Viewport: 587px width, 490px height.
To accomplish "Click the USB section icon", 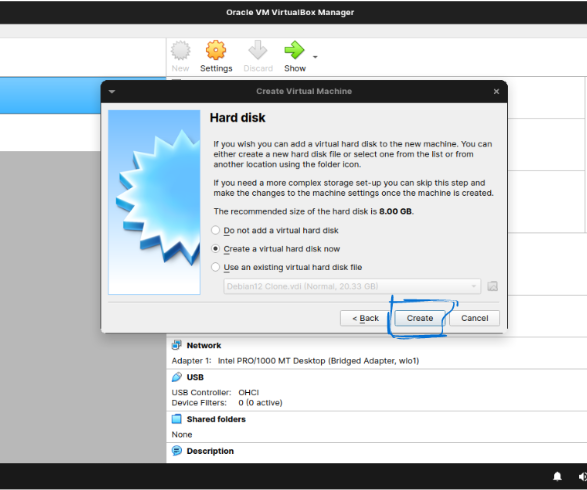I will coord(176,377).
